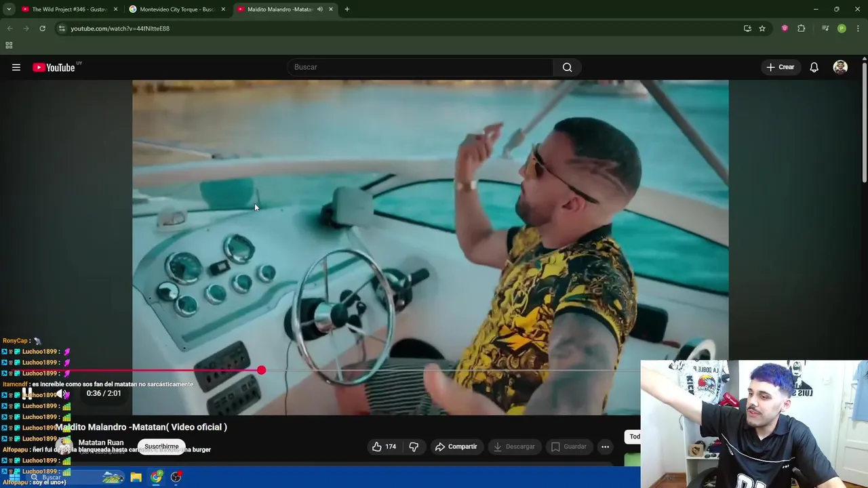This screenshot has height=488, width=868.
Task: Click the video title Maldito Malandro
Action: click(142, 427)
